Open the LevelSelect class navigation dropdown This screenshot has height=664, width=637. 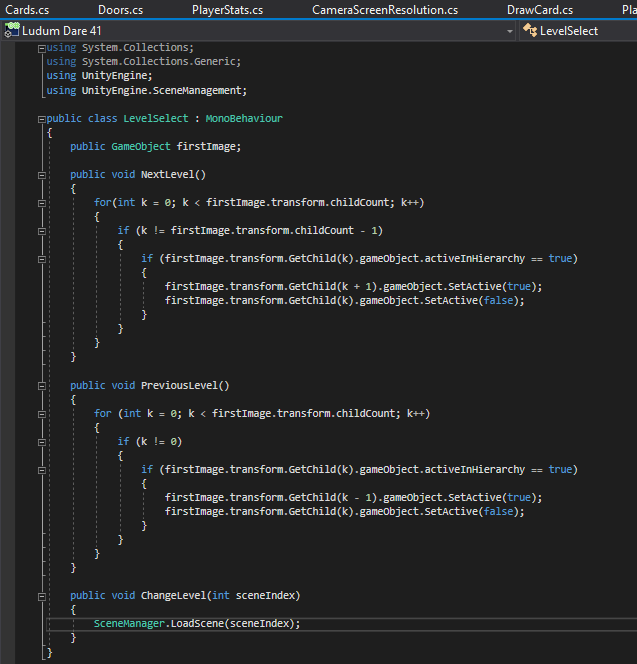click(x=578, y=31)
